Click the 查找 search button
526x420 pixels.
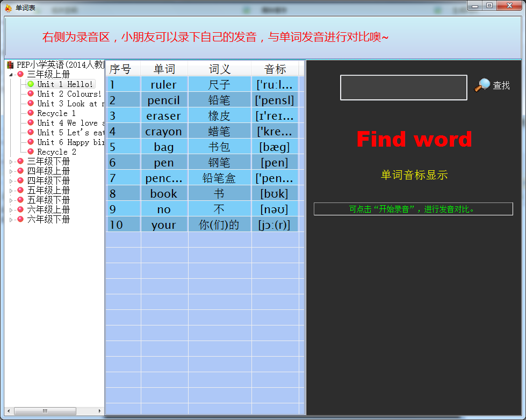tap(501, 85)
